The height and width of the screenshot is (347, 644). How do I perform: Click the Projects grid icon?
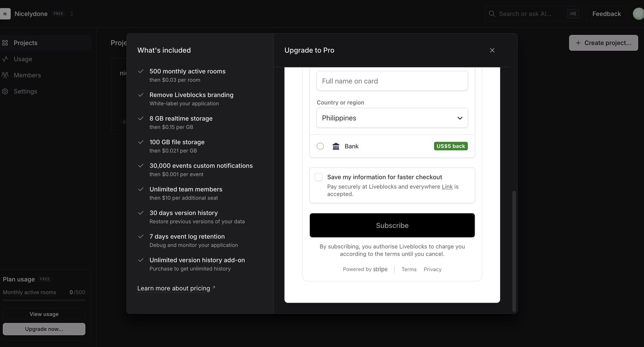coord(5,43)
